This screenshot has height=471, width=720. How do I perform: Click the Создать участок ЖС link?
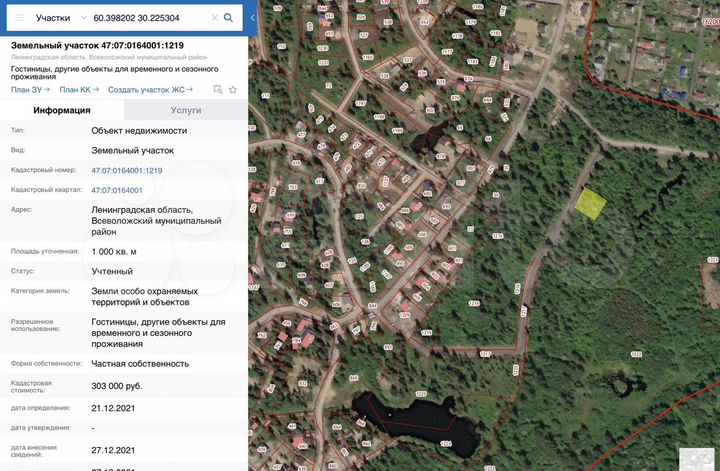pyautogui.click(x=150, y=90)
